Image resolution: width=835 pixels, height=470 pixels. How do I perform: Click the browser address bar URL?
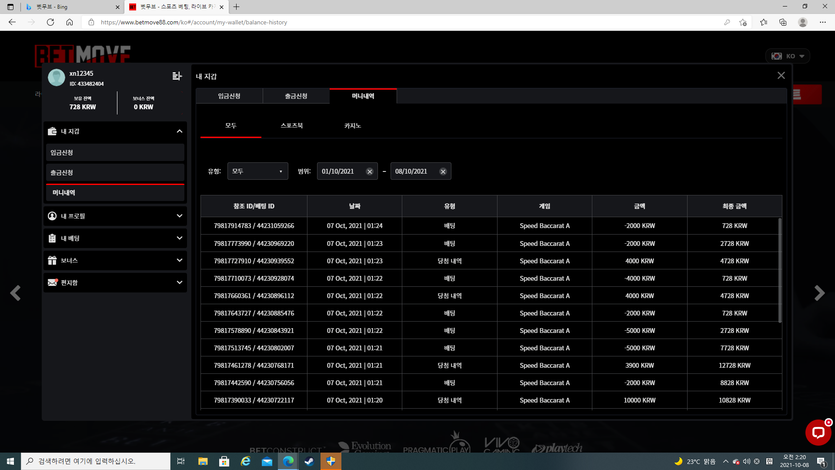pyautogui.click(x=194, y=22)
